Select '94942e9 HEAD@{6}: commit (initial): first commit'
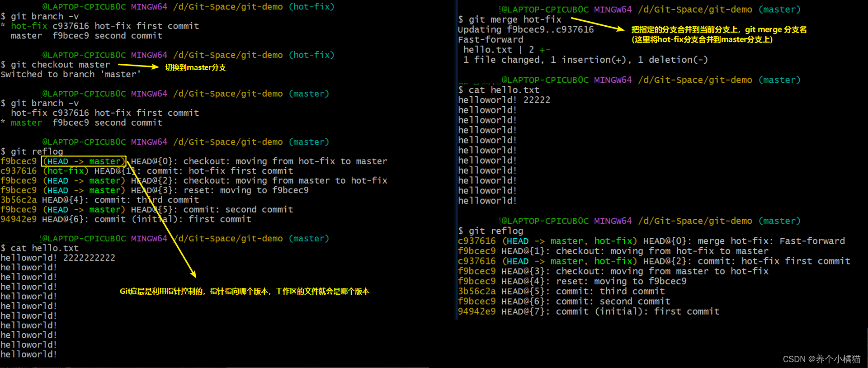 (x=126, y=219)
